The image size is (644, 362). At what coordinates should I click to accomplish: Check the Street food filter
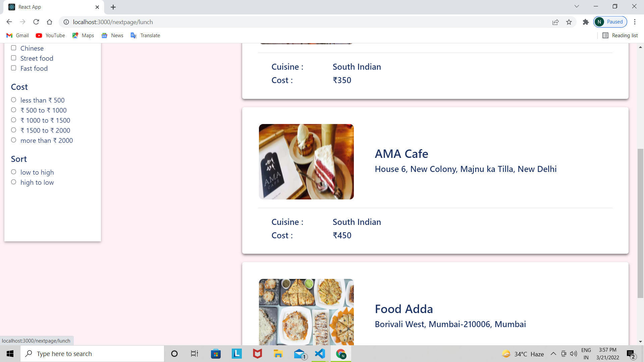tap(14, 58)
